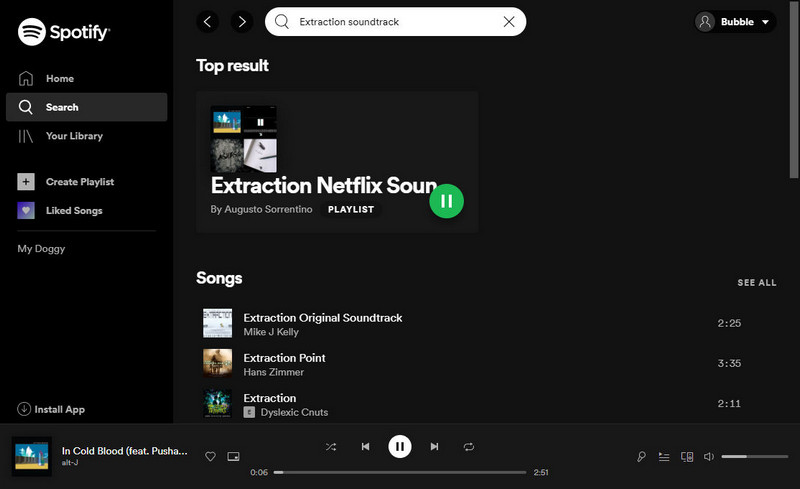The width and height of the screenshot is (800, 489).
Task: Open alt-J artist in player bar
Action: pos(70,462)
